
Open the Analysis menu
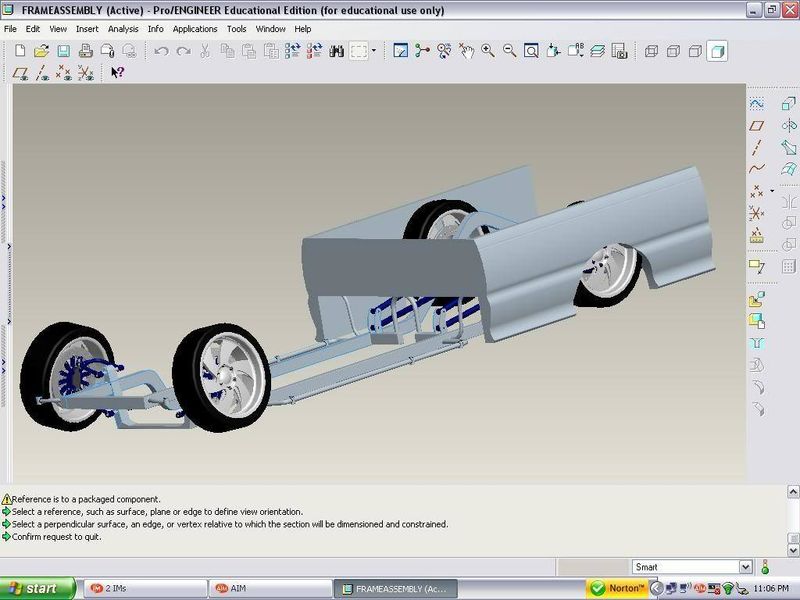coord(123,29)
